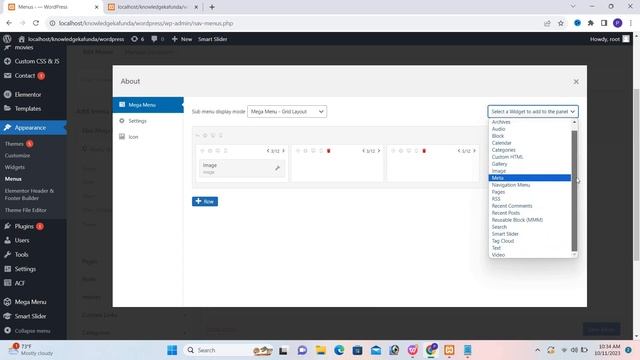This screenshot has height=360, width=640.
Task: Delete third column with red trash icon
Action: point(424,151)
